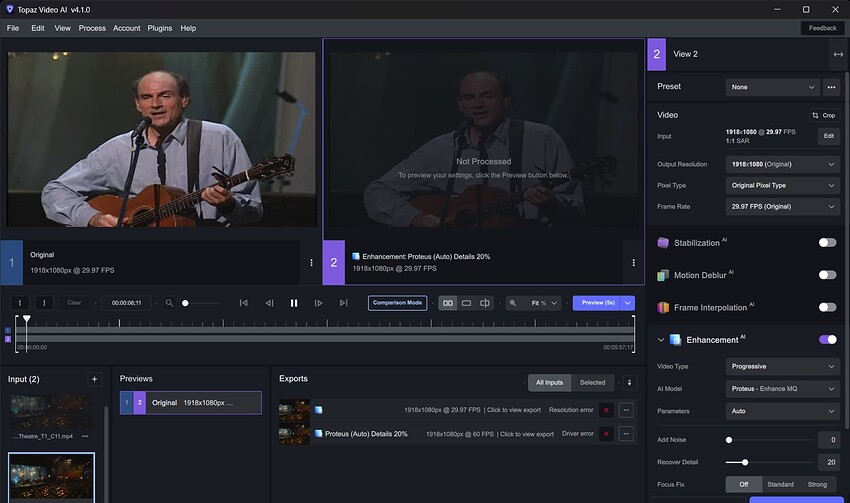Open the Process menu
This screenshot has height=503, width=850.
pyautogui.click(x=92, y=28)
